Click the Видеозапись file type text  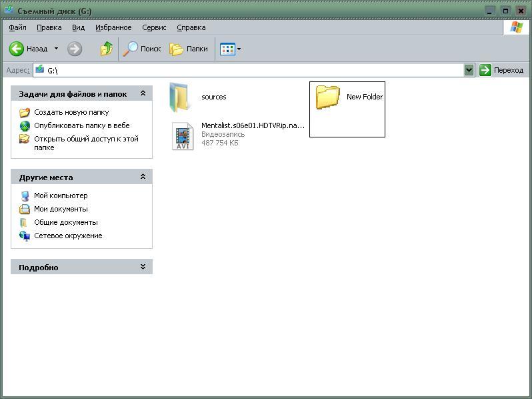pos(223,135)
